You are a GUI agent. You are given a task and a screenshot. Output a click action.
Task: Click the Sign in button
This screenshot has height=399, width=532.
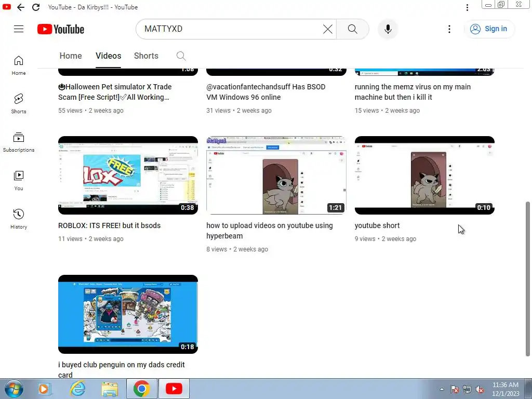(489, 29)
